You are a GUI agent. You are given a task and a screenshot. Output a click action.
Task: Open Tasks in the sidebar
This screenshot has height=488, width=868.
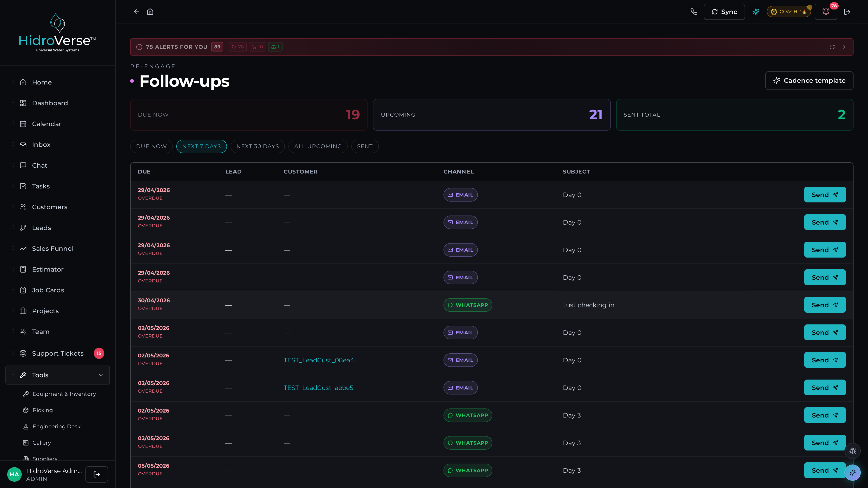coord(58,186)
